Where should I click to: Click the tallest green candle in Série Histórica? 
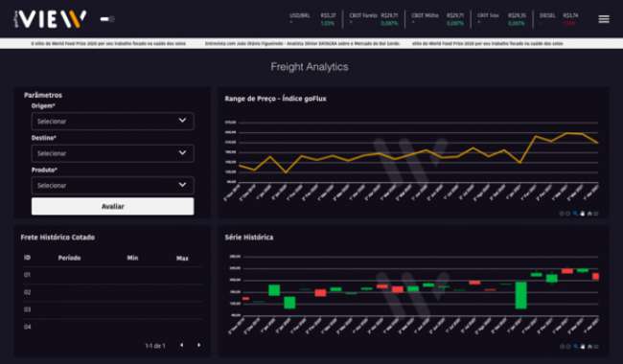point(520,295)
